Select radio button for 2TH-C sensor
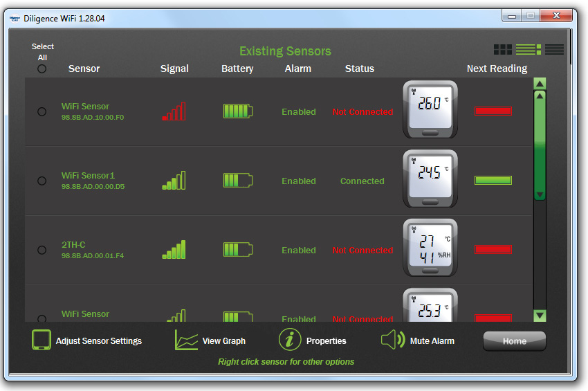 click(42, 250)
